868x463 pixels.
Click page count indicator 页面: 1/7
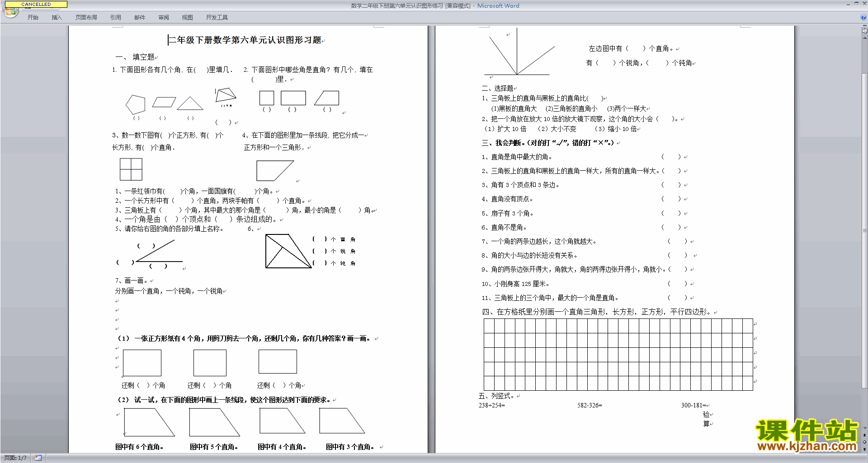pyautogui.click(x=15, y=458)
